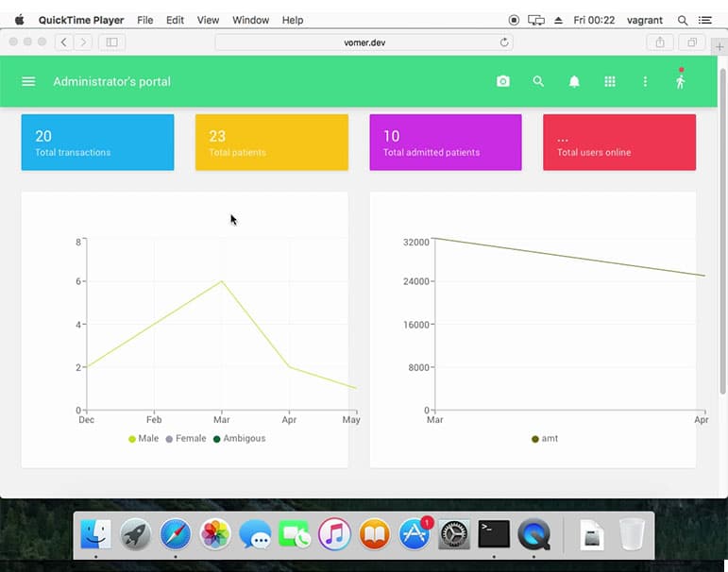Open Finder from the dock
Screen dimensions: 728x572
tap(95, 534)
